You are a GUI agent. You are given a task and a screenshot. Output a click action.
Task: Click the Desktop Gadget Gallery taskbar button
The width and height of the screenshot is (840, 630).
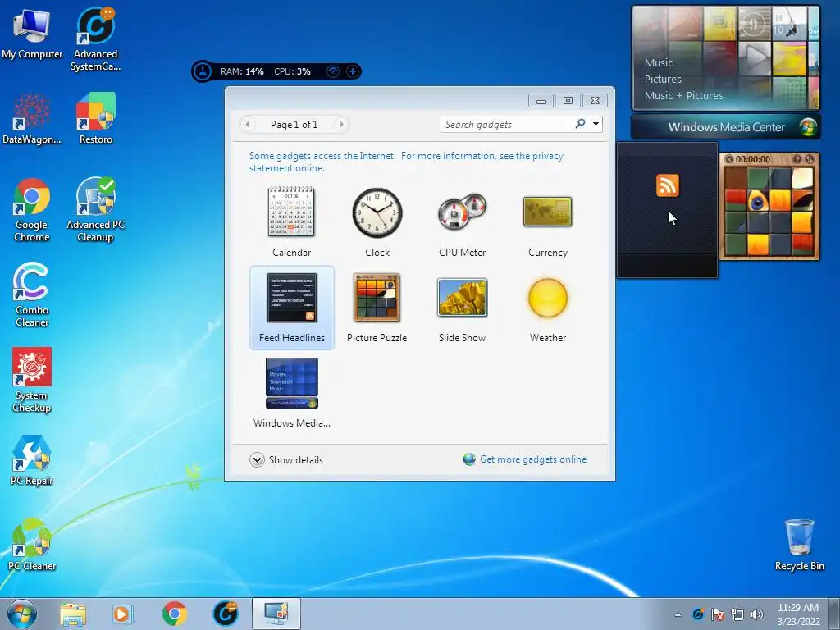(276, 614)
